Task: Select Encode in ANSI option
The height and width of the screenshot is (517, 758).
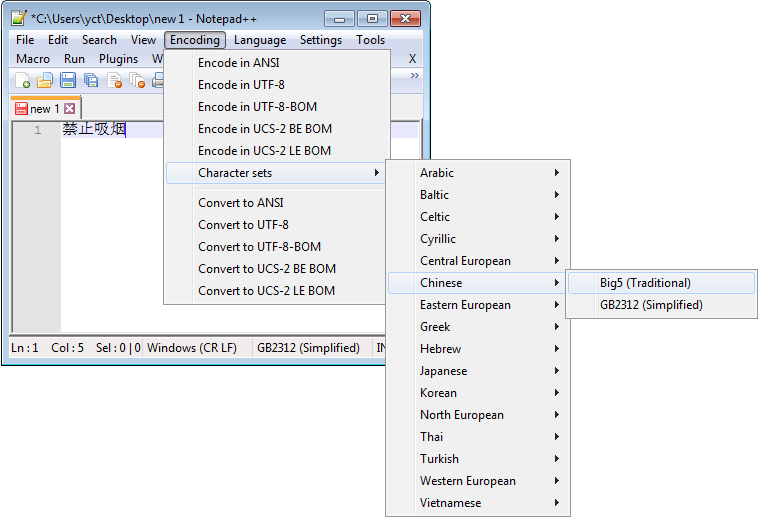Action: pos(238,63)
